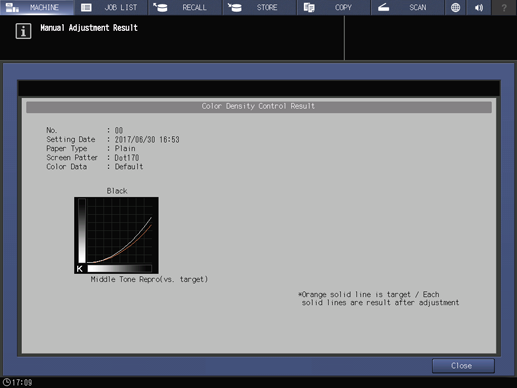Go to the COPY tab

click(x=334, y=7)
